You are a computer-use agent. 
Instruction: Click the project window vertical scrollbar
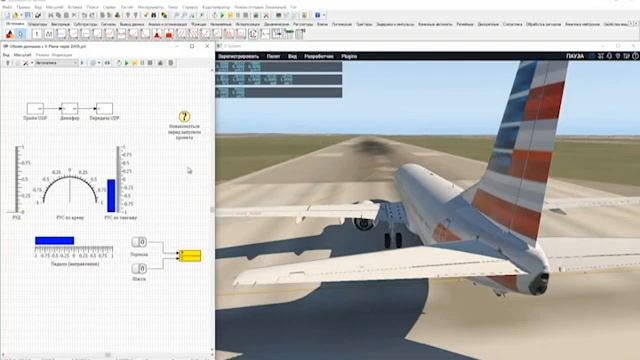[x=212, y=209]
